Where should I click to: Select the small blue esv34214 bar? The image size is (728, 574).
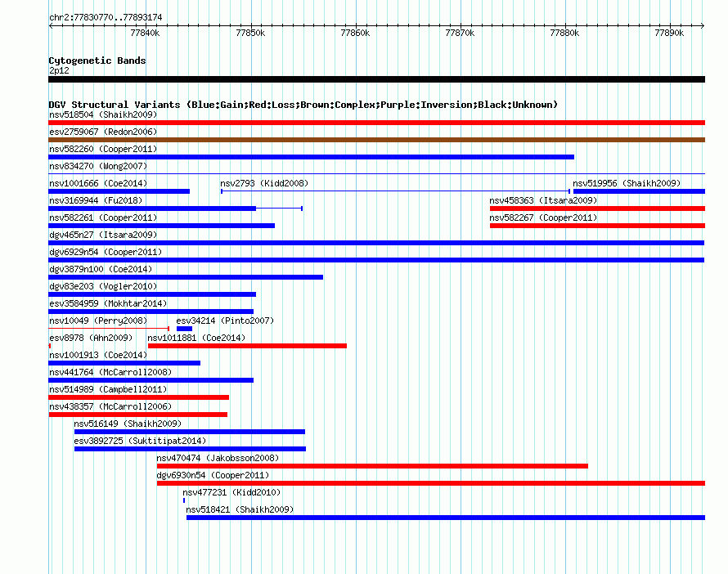pos(184,329)
